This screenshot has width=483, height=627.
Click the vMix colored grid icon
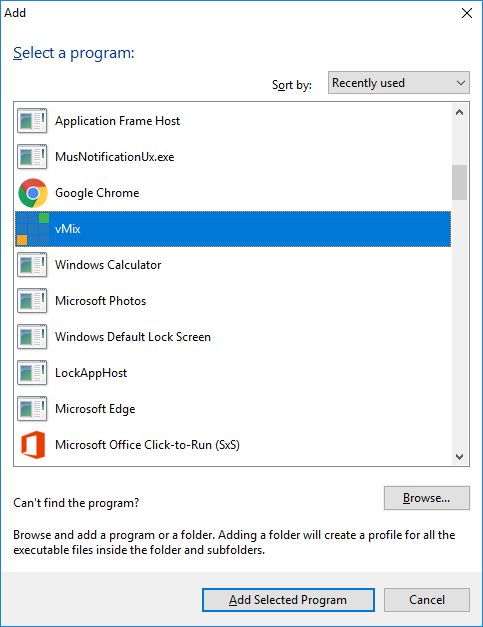click(33, 229)
